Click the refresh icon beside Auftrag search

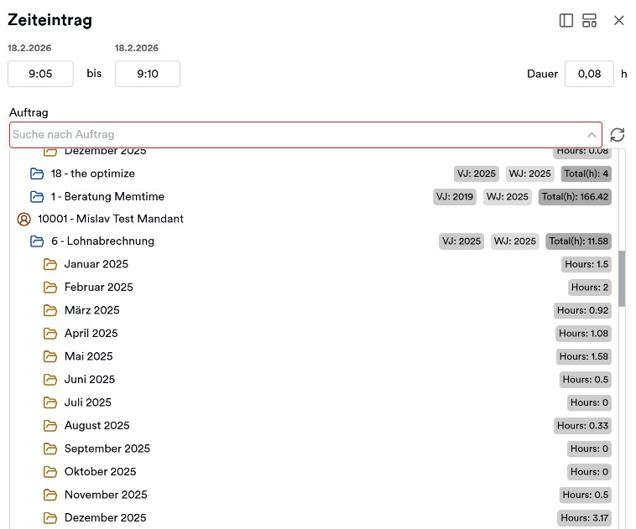coord(617,135)
